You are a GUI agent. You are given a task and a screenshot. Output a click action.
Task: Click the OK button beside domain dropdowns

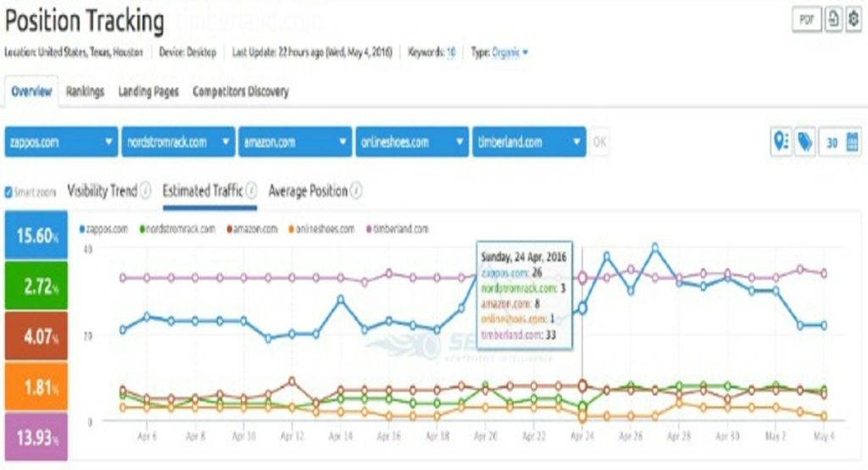coord(599,142)
